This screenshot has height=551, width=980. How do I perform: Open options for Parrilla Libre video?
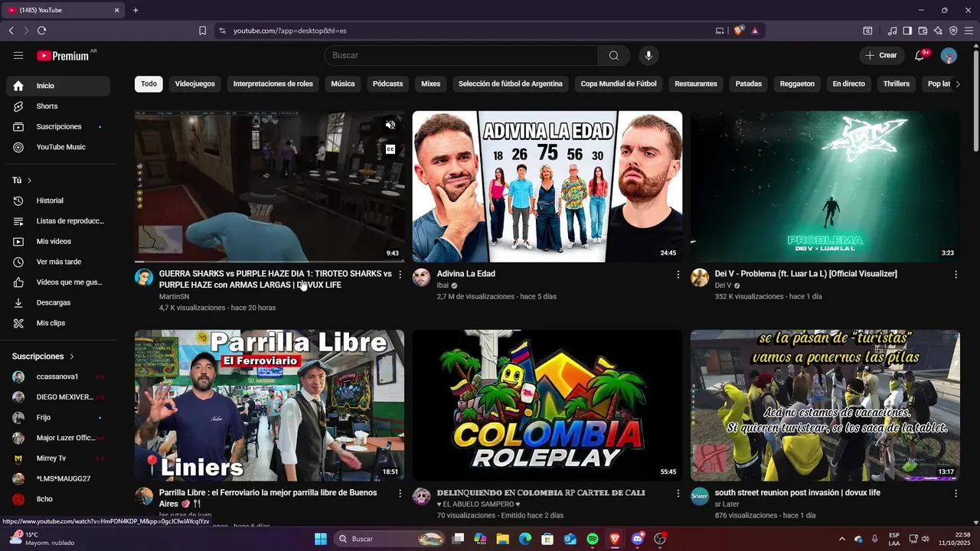click(400, 494)
